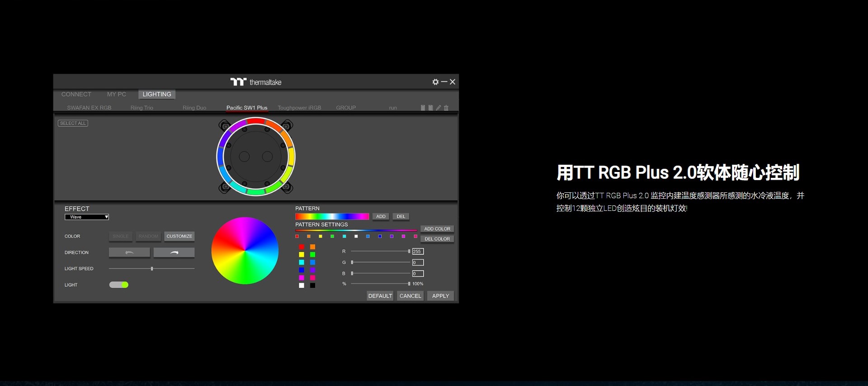Click the SELECT ALL button
The height and width of the screenshot is (386, 868).
click(73, 123)
